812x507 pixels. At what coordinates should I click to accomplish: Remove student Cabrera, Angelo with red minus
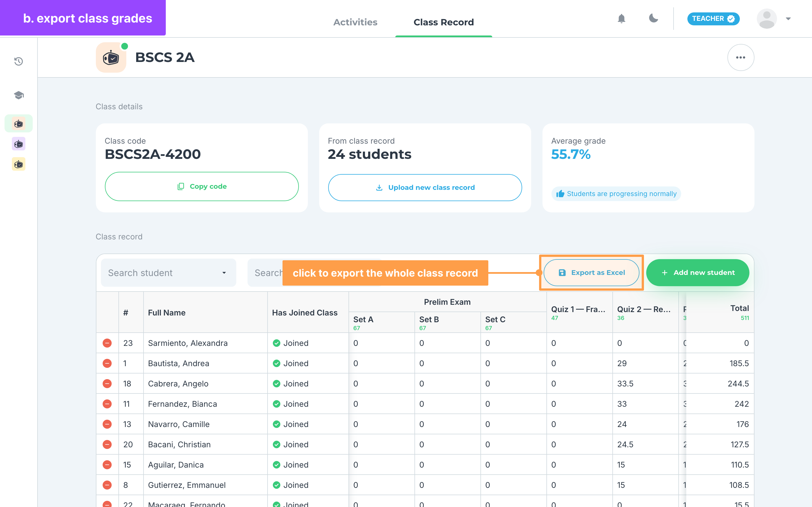pos(107,384)
